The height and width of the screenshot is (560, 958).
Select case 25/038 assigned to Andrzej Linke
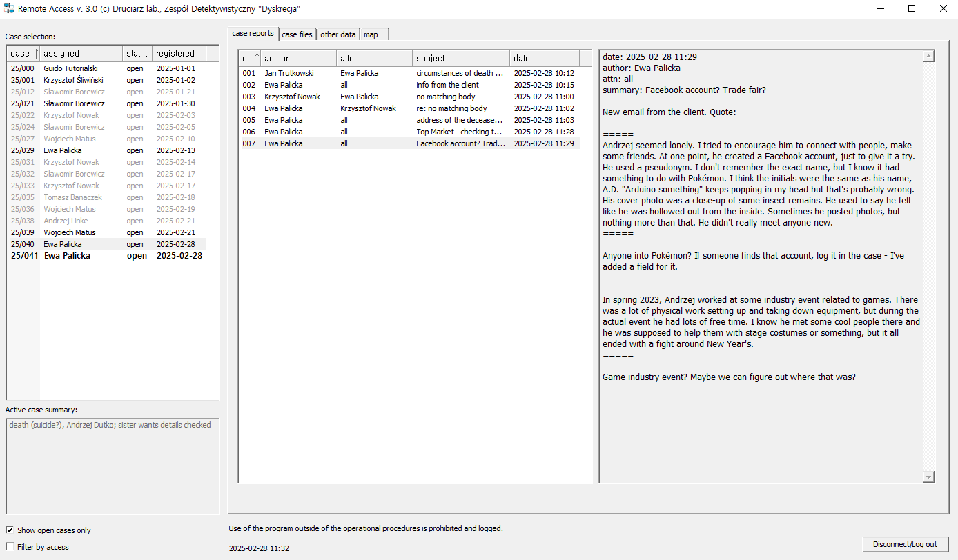click(107, 221)
